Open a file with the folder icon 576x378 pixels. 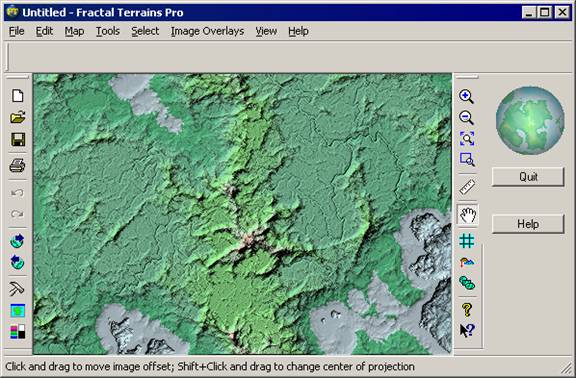click(18, 118)
